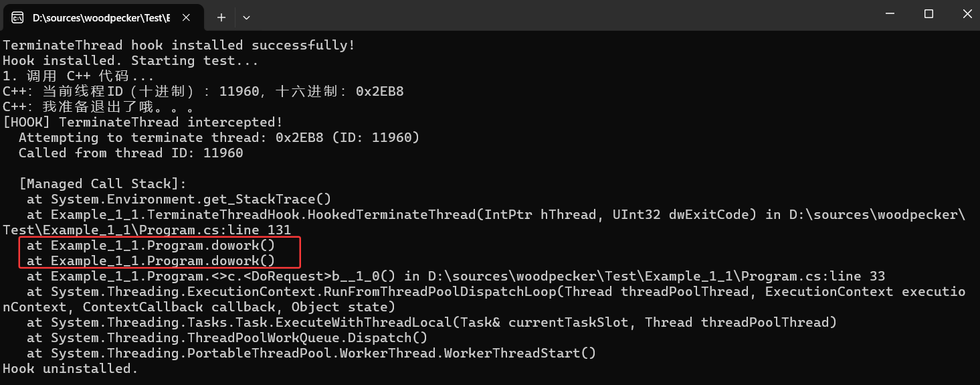Click the "Called from thread ID: 11960" line

(x=130, y=153)
